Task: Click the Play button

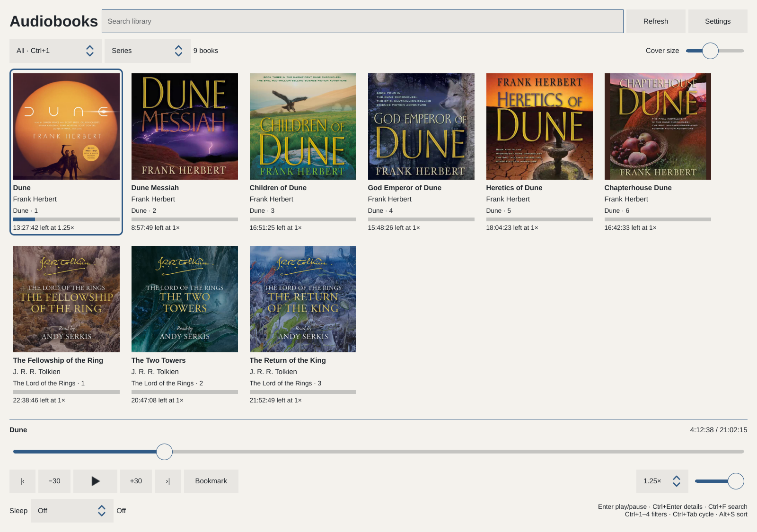Action: 95,481
